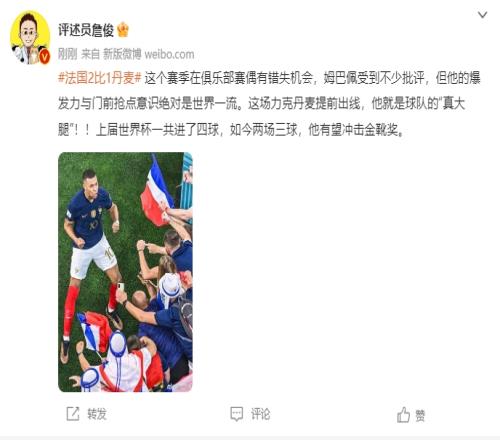The height and width of the screenshot is (440, 500).
Task: Expand the post options chevron menu
Action: tap(482, 15)
